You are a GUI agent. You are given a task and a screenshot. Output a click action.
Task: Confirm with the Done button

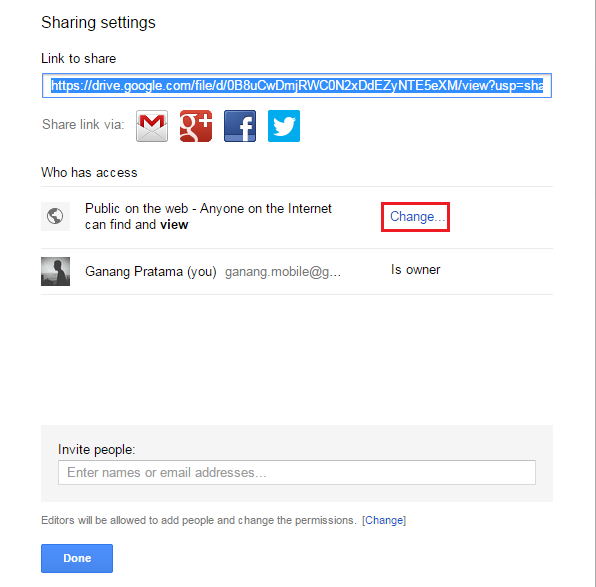click(77, 558)
